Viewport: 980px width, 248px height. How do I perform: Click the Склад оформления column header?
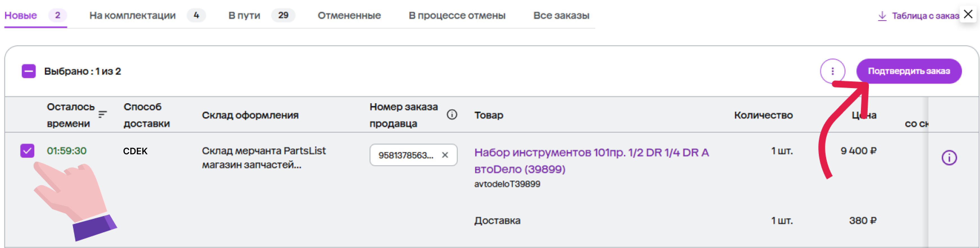click(x=250, y=115)
